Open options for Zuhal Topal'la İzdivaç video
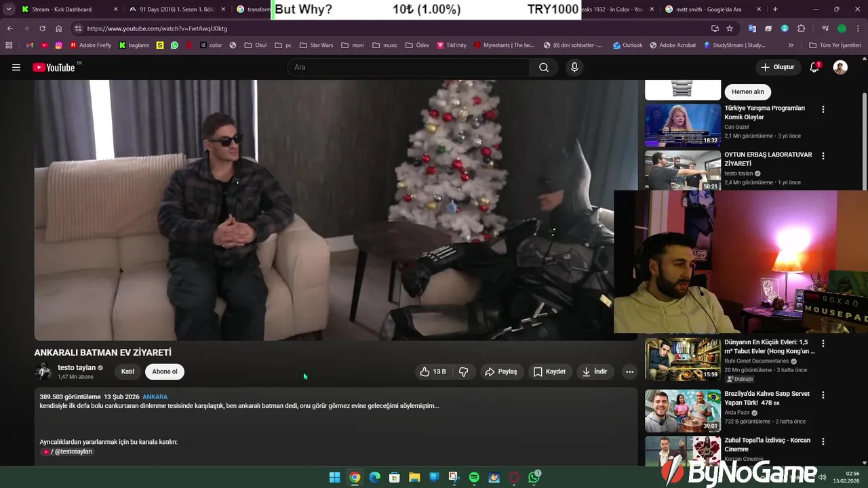The height and width of the screenshot is (488, 868). pos(823,441)
